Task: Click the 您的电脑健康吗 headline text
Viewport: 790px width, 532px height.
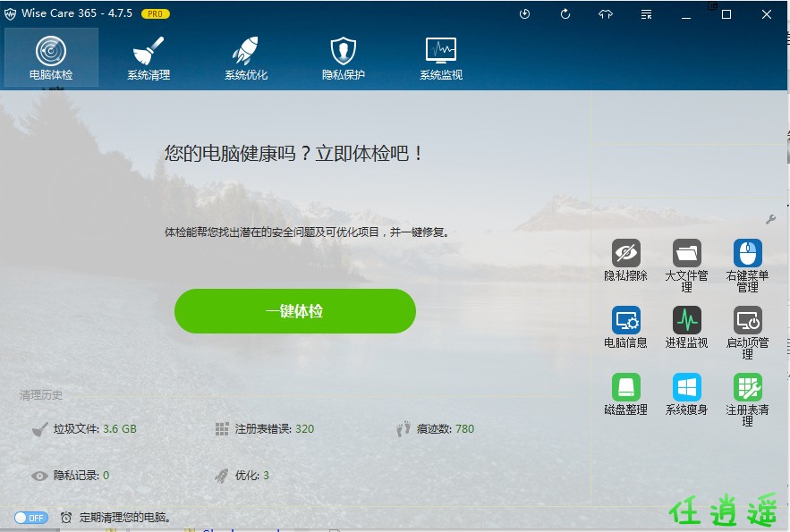Action: coord(293,153)
